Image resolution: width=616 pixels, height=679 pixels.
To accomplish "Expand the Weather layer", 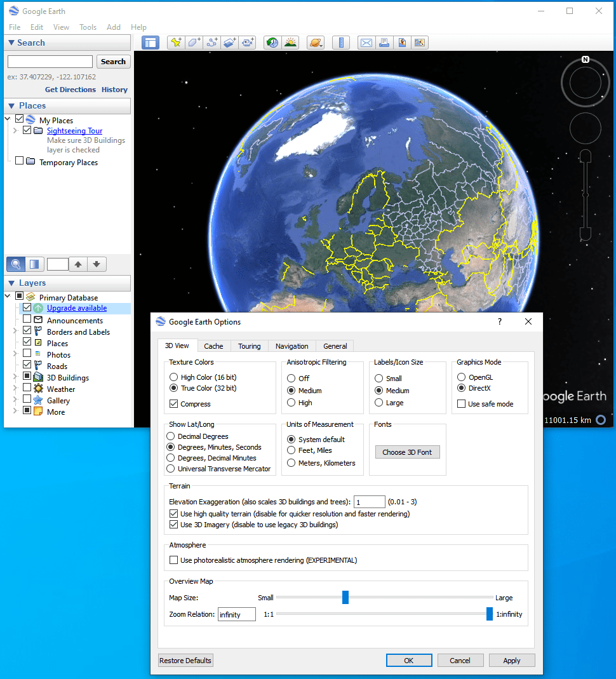I will pyautogui.click(x=15, y=388).
